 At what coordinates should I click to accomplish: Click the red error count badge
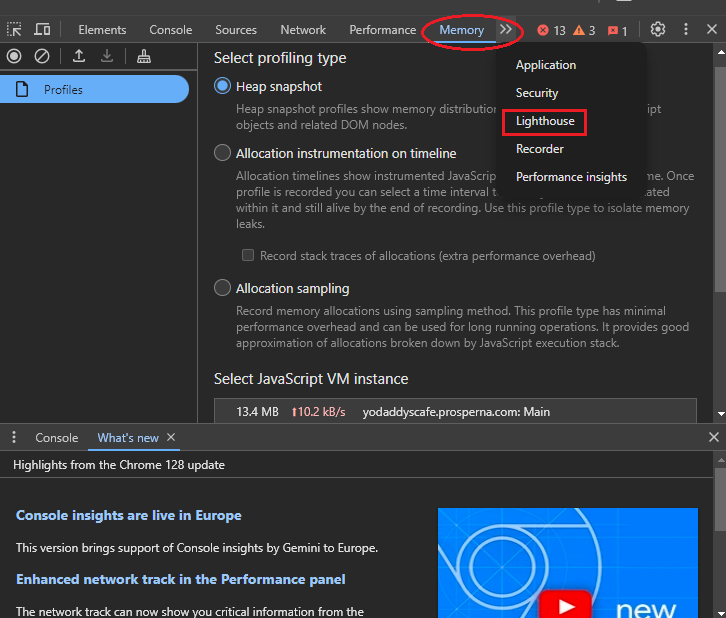coord(551,31)
